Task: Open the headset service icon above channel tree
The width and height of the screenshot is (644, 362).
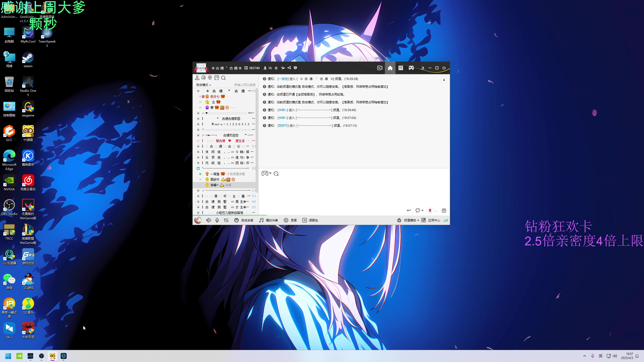Action: [204, 78]
